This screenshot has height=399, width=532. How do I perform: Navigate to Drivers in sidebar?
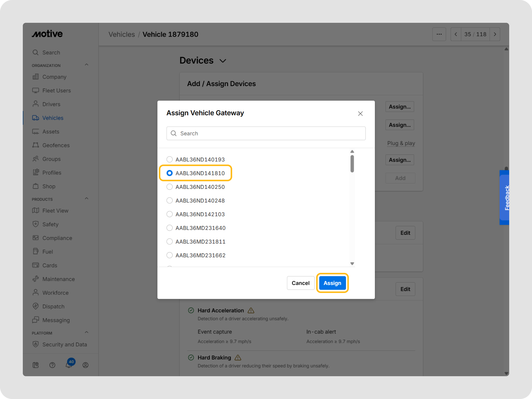pos(51,104)
